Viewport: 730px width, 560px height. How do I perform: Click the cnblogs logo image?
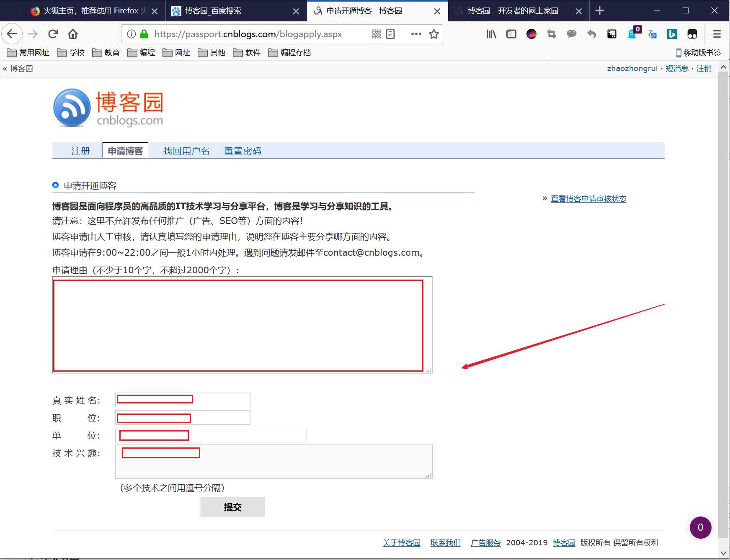[108, 108]
